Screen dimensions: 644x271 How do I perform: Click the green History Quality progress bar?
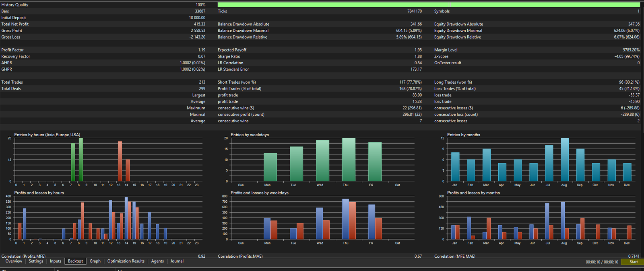click(429, 5)
